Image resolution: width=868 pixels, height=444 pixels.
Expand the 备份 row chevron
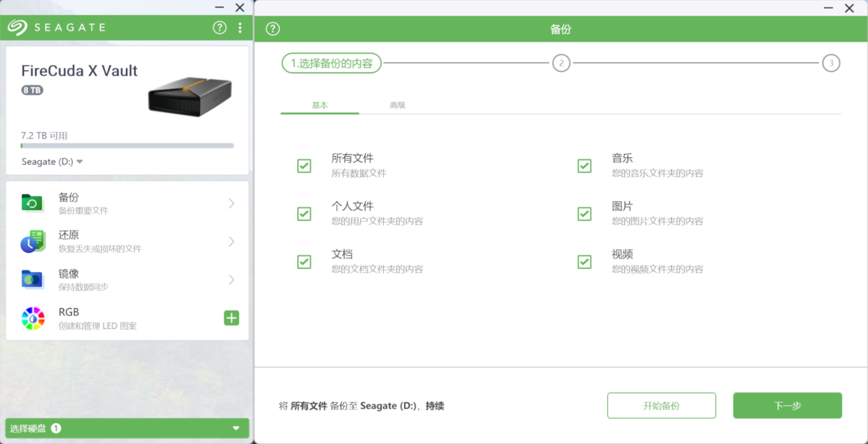pyautogui.click(x=231, y=203)
